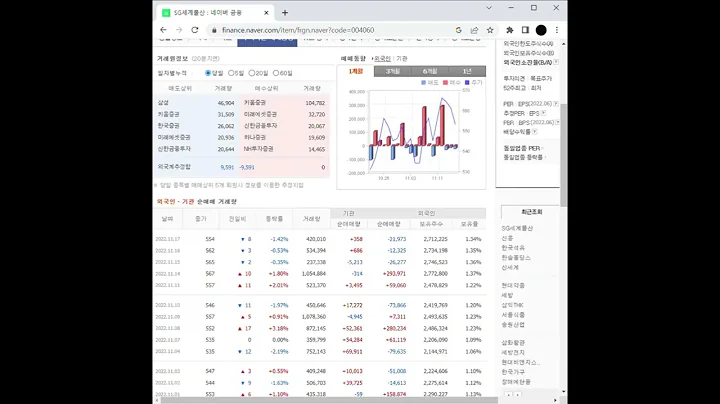720x404 pixels.
Task: Open SG세계물산 in 최근조회 list
Action: pos(517,228)
